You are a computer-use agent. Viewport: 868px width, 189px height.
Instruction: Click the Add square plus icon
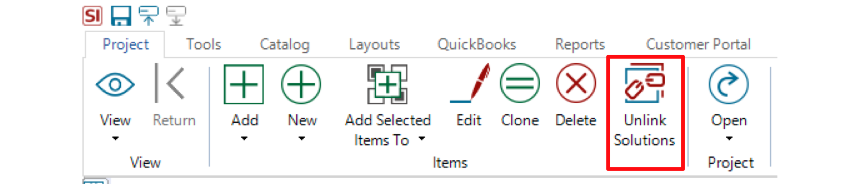[244, 84]
